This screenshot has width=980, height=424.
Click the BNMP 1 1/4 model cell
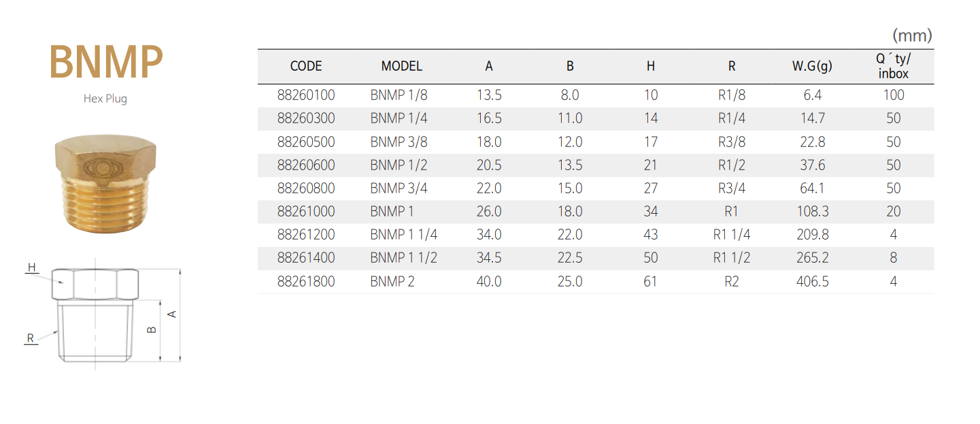pyautogui.click(x=404, y=235)
